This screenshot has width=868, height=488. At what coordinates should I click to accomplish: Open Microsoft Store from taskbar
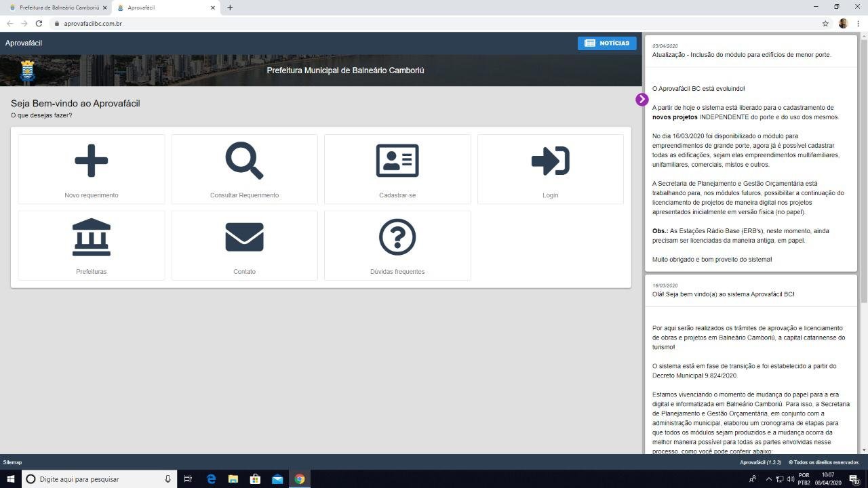tap(255, 479)
